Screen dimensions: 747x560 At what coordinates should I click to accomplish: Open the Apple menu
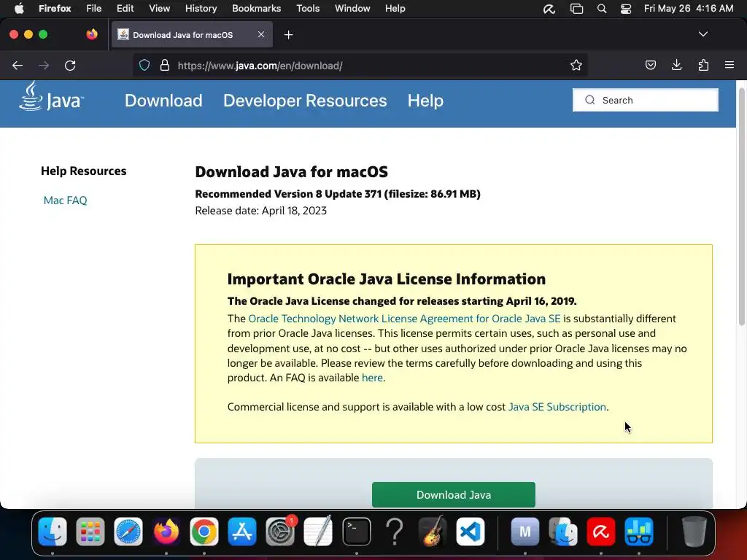click(x=19, y=9)
